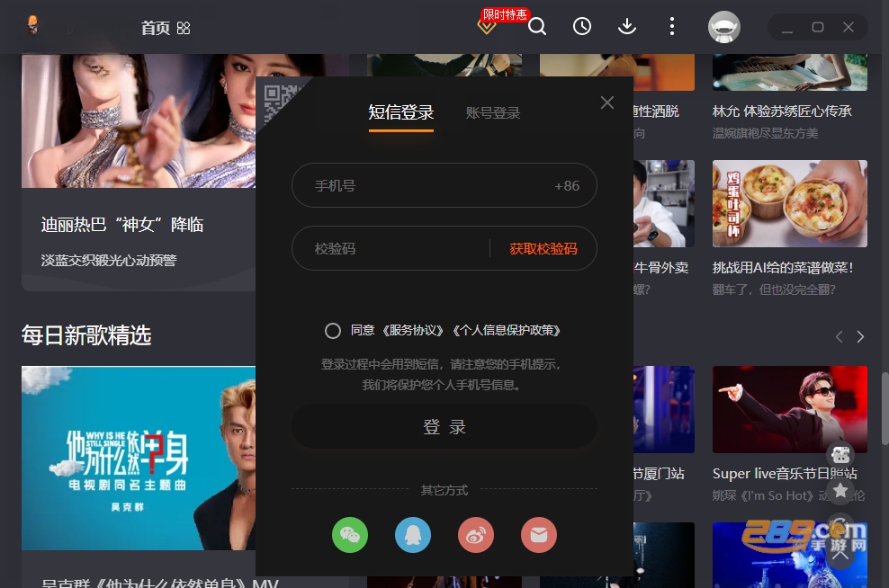Log in with QQ penguin icon

tap(413, 535)
